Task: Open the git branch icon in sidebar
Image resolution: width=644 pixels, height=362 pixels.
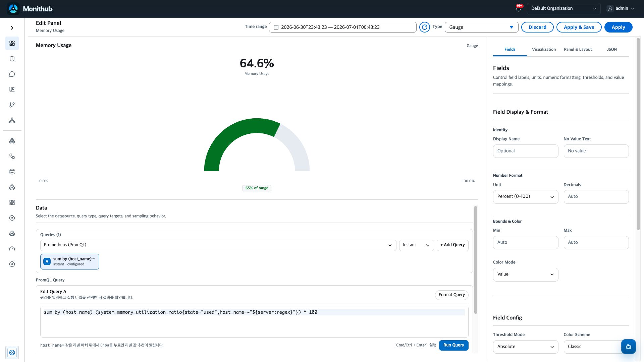Action: (x=12, y=105)
